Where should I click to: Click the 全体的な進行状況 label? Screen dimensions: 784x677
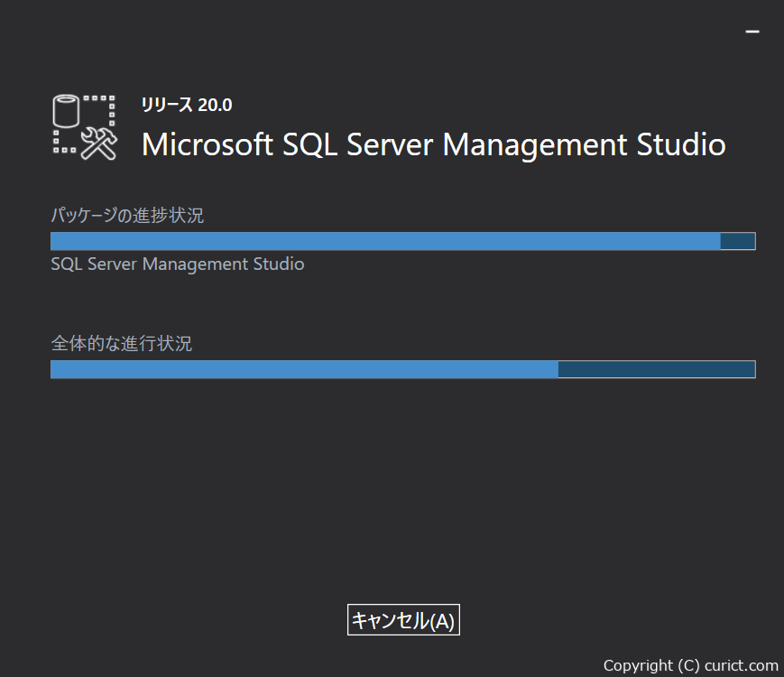pos(122,344)
